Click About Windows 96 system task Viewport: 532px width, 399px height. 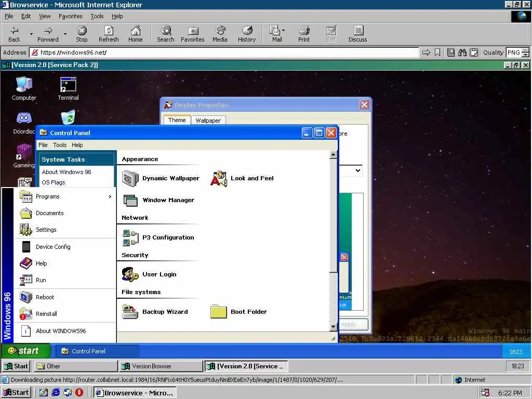(66, 172)
